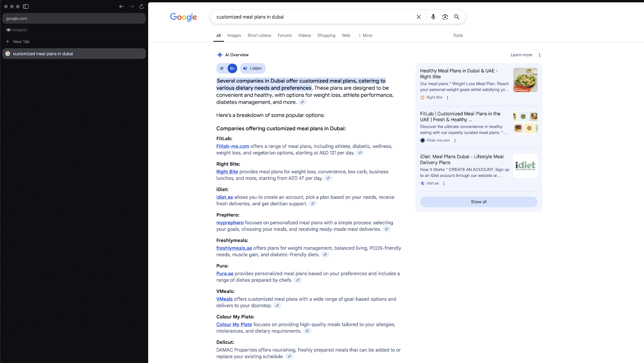
Task: Open AI Overview three-dot options menu
Action: (540, 55)
